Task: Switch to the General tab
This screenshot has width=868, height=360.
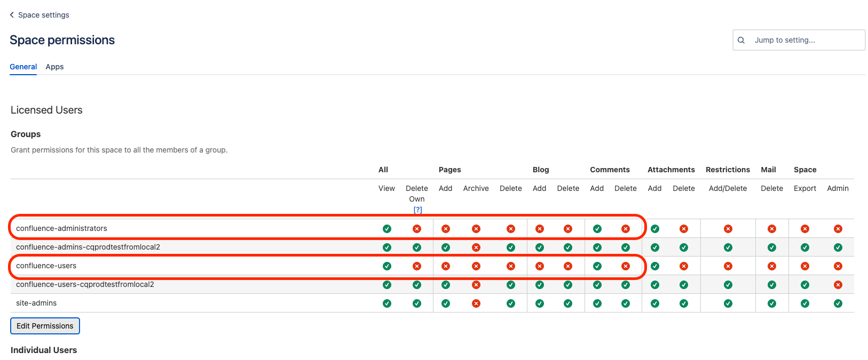Action: [x=23, y=67]
